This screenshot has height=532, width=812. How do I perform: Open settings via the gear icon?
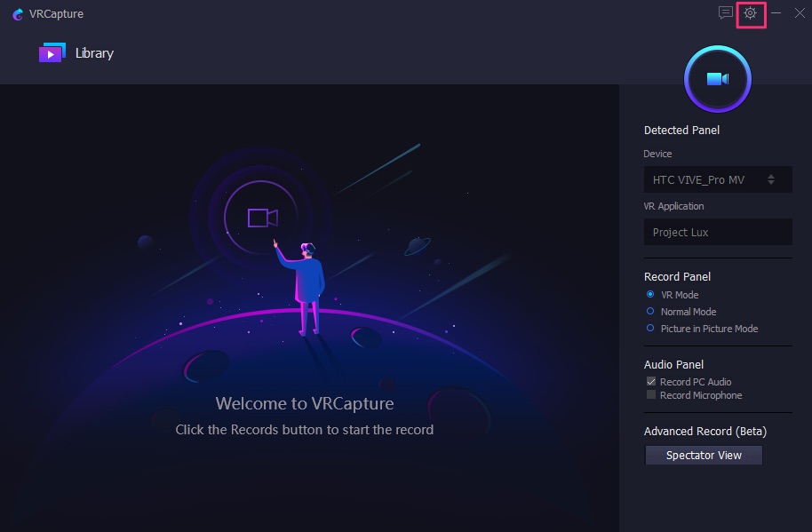(x=750, y=13)
